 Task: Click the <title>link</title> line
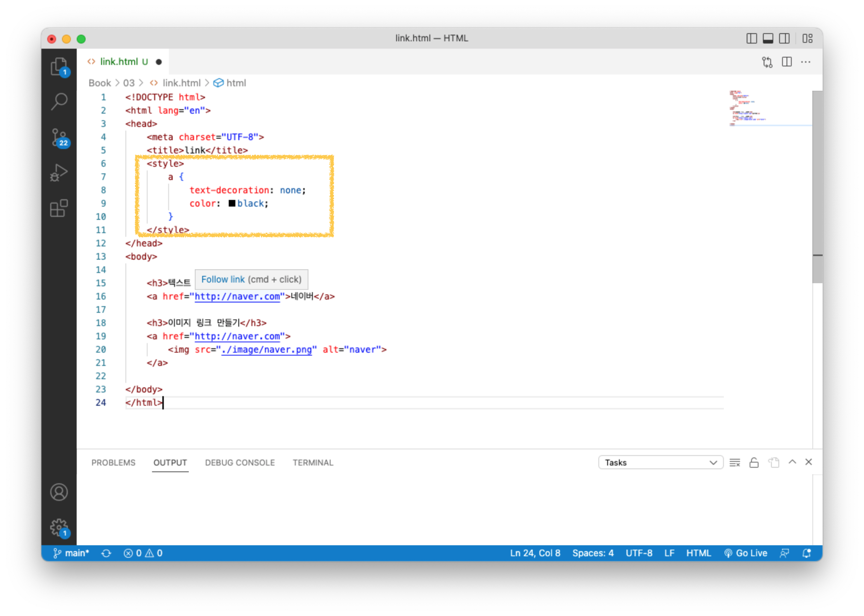(197, 150)
